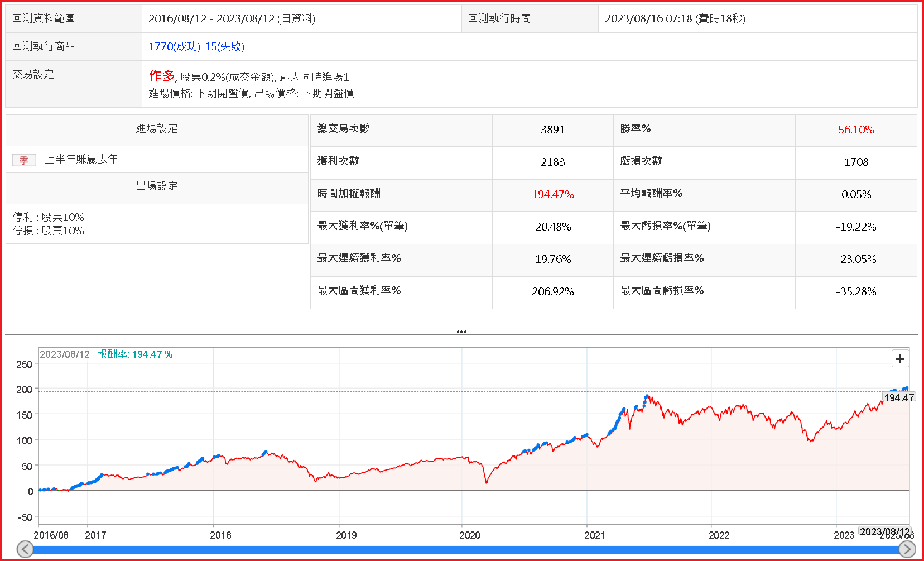The height and width of the screenshot is (561, 924).
Task: Click the 停利 : 股票10% take-profit setting
Action: pos(49,217)
